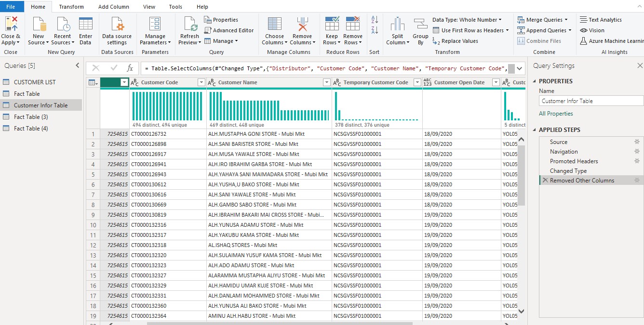Click cell CT0000126732
Image resolution: width=644 pixels, height=325 pixels.
168,134
